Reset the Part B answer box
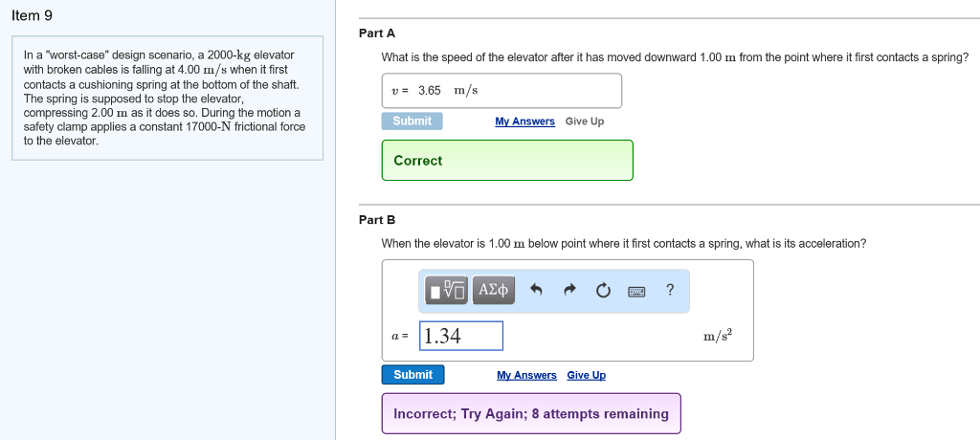This screenshot has height=440, width=980. click(x=603, y=290)
